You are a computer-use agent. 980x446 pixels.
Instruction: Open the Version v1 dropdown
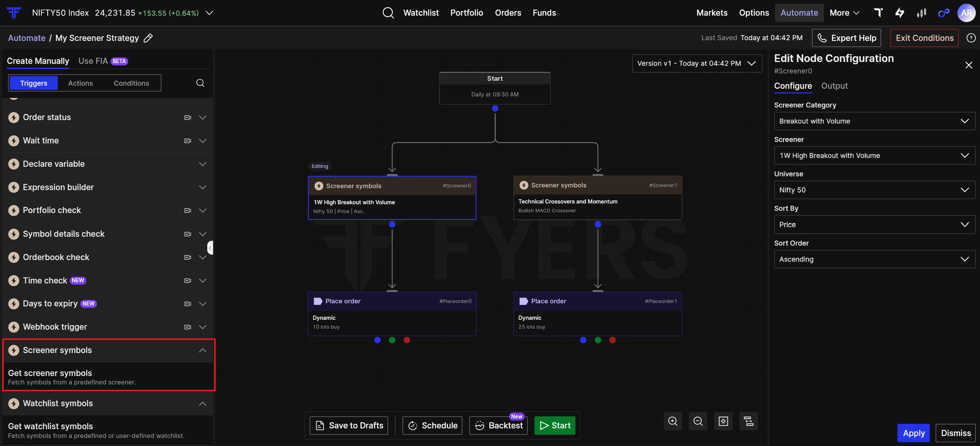pyautogui.click(x=697, y=63)
